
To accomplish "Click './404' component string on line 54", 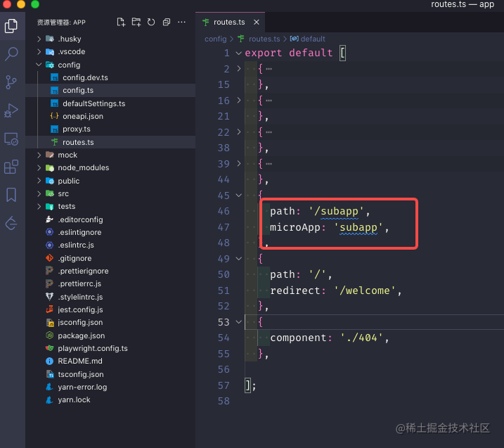I will (x=361, y=338).
